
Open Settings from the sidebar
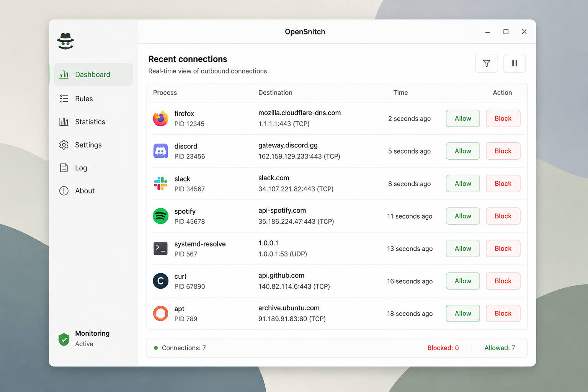coord(93,145)
